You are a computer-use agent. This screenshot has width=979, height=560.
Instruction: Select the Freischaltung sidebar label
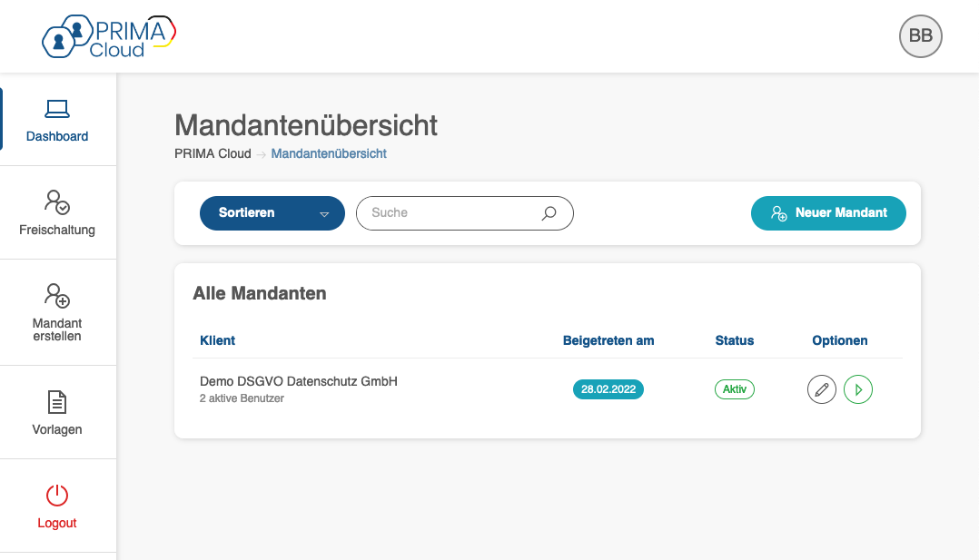pos(57,230)
